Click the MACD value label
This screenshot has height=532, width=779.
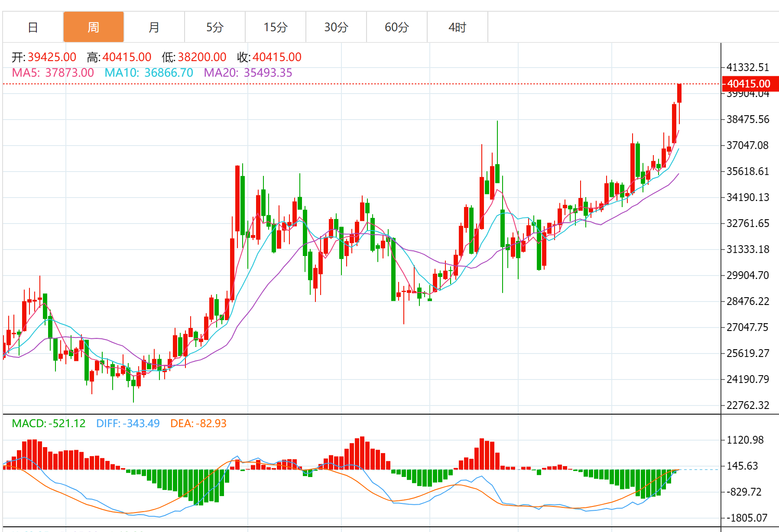pyautogui.click(x=49, y=423)
